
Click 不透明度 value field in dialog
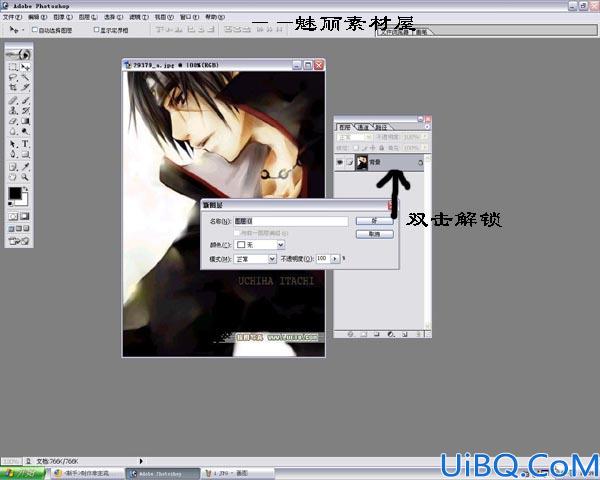(x=323, y=259)
